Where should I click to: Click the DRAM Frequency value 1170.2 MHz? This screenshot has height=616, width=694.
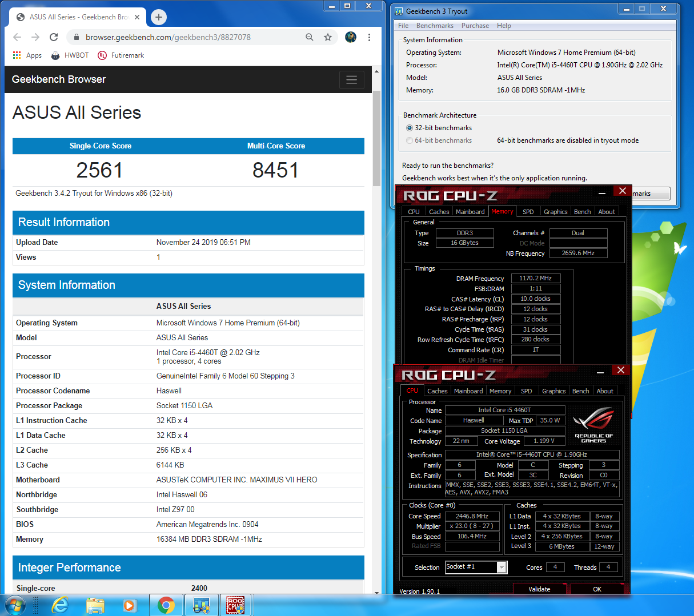(x=535, y=279)
